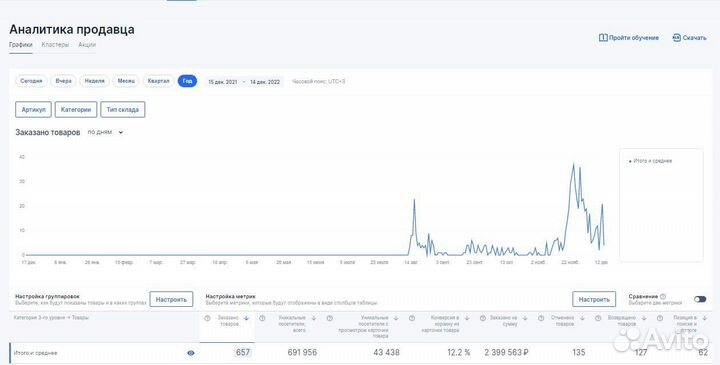Sort by Конверсия в корзину column arrow

click(x=467, y=318)
